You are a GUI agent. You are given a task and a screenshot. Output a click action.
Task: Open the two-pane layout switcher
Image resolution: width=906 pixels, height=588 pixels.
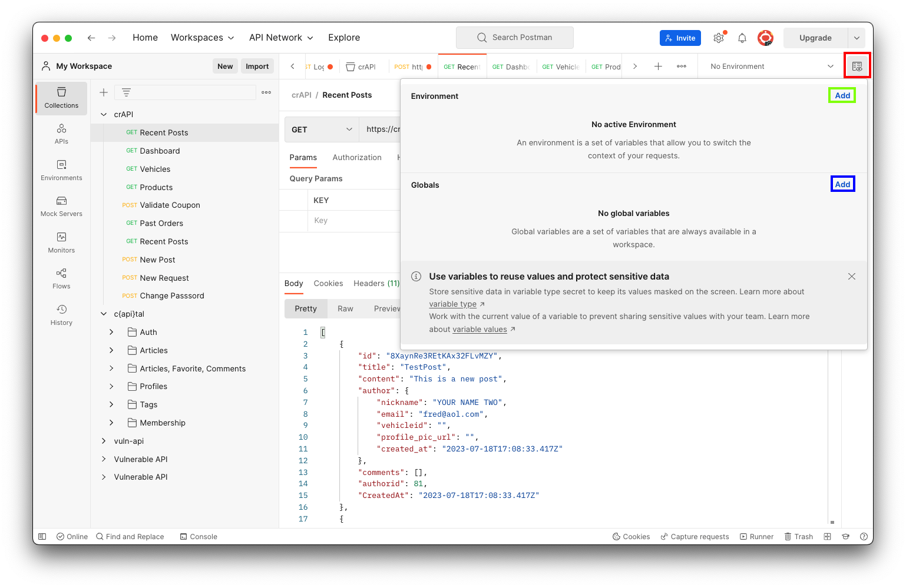coord(828,537)
